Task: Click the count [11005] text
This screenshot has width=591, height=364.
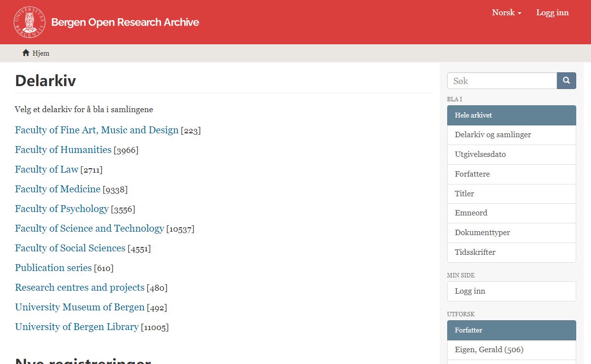Action: pyautogui.click(x=155, y=328)
